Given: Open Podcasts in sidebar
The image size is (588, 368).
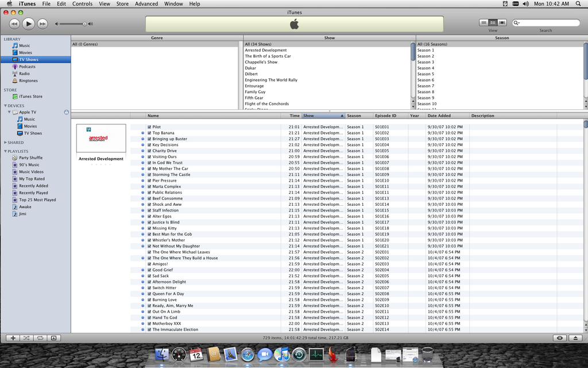Looking at the screenshot, I should [27, 67].
